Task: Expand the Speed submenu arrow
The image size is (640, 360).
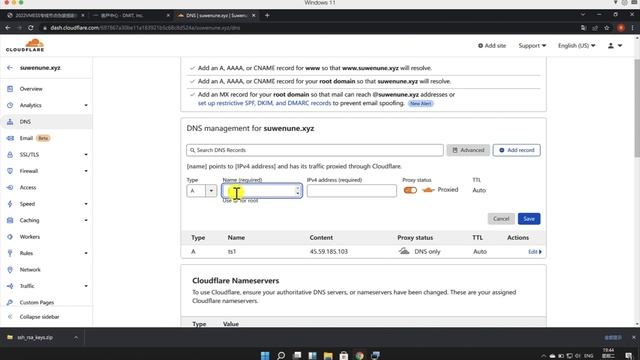Action: [86, 204]
